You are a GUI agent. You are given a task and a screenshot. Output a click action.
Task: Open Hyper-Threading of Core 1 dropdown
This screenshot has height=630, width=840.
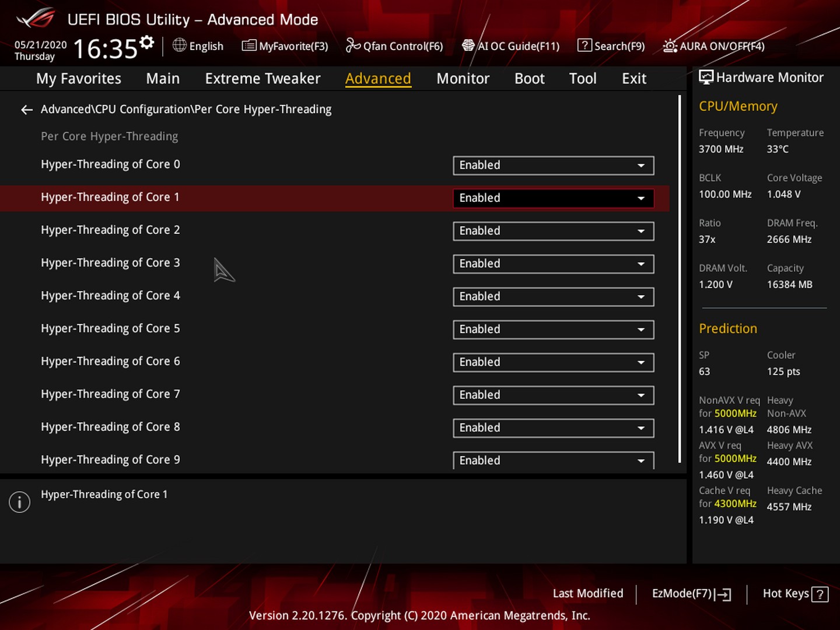tap(553, 198)
